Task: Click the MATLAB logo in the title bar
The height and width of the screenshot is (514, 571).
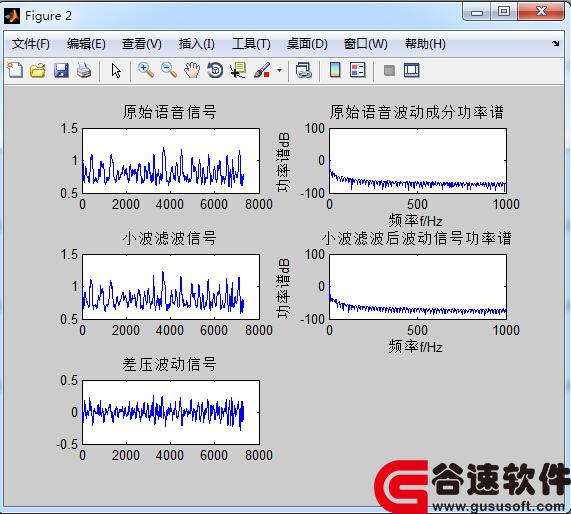Action: coord(12,16)
